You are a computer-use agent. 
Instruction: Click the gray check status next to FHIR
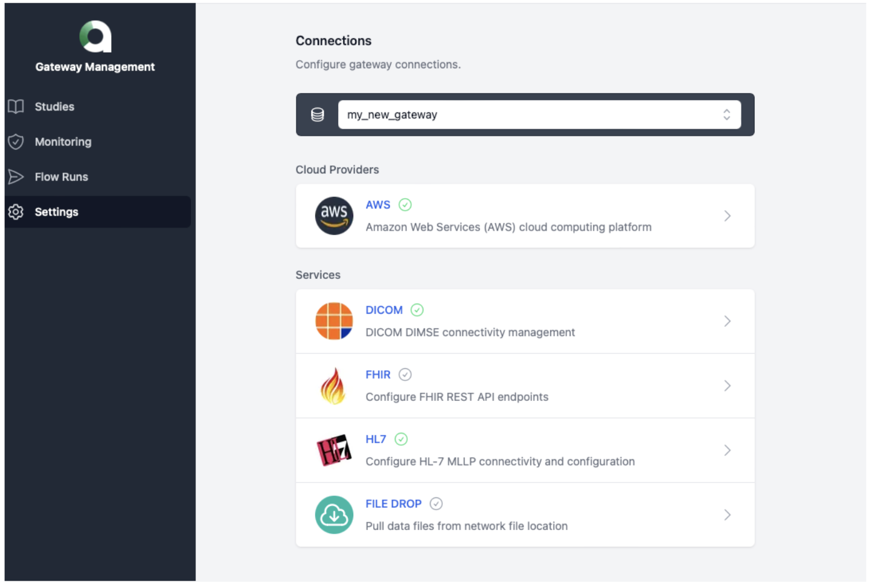tap(405, 374)
